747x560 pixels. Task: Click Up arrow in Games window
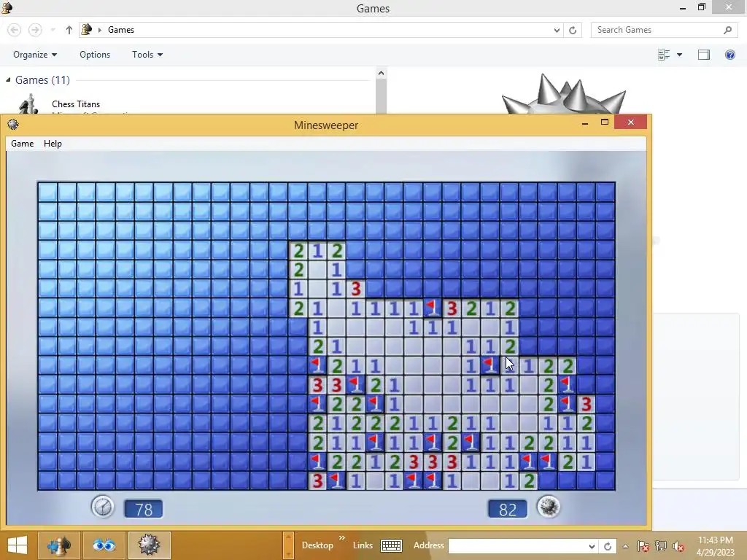[x=69, y=30]
